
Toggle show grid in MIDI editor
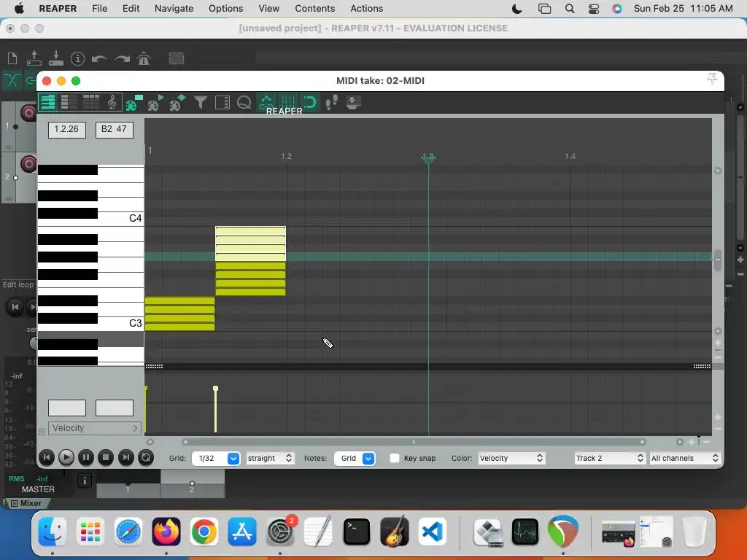point(287,102)
